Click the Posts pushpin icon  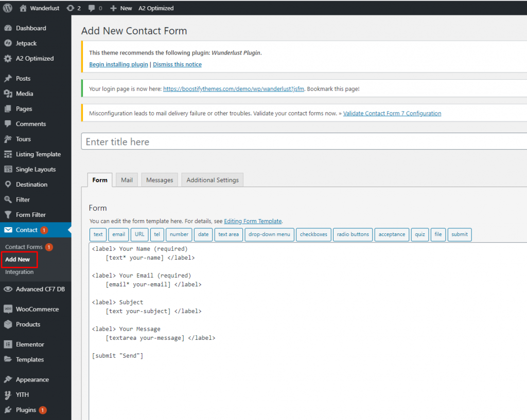(8, 79)
